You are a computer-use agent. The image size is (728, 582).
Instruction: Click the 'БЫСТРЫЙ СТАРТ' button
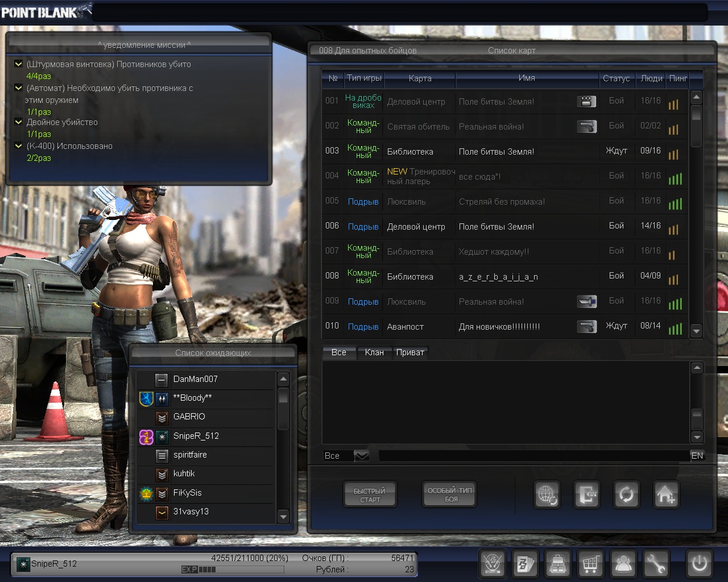370,495
